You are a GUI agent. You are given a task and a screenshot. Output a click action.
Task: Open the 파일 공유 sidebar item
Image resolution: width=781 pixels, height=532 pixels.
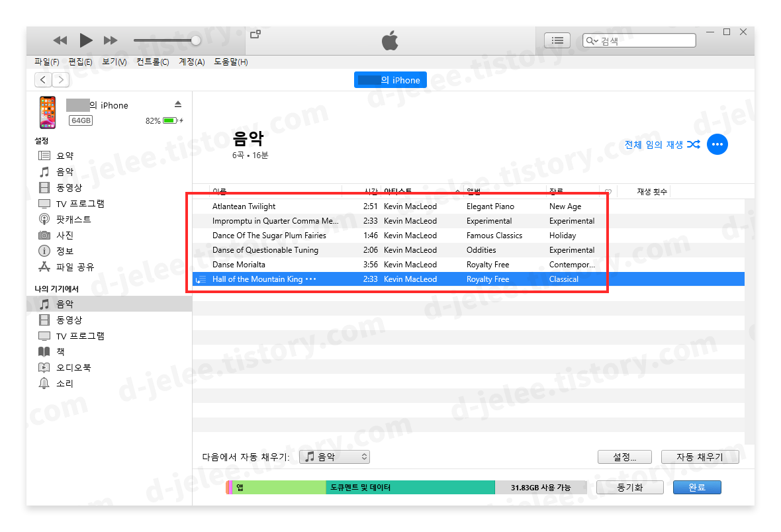coord(75,267)
